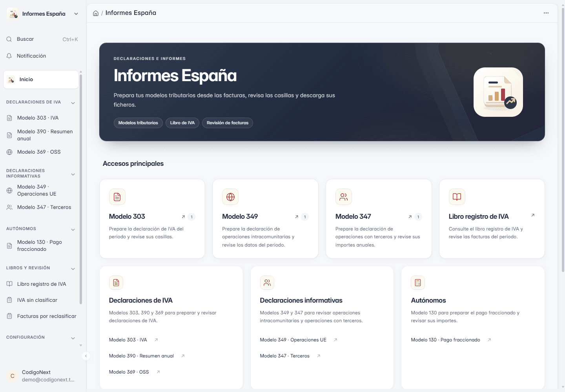Click the Buscar search field

42,39
